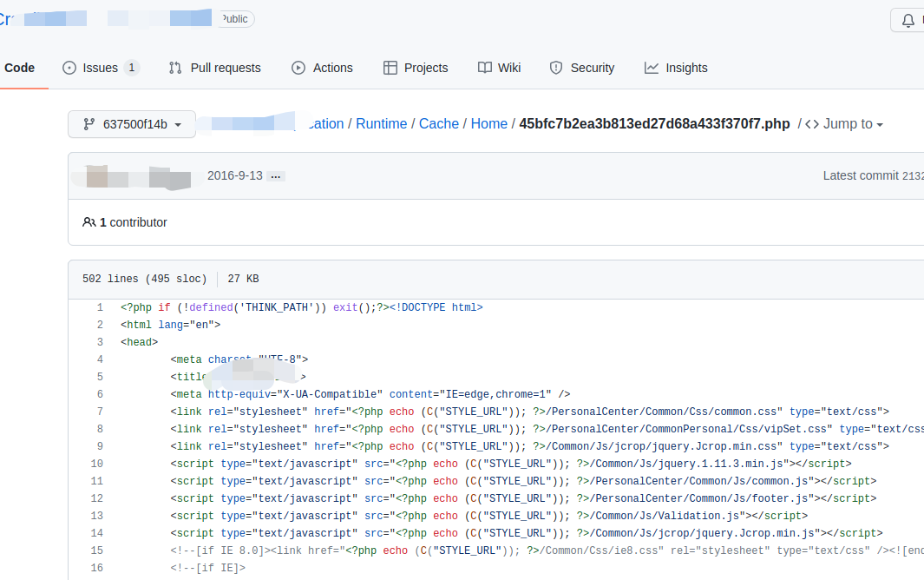Open the Insights tab
This screenshot has width=924, height=580.
(675, 68)
